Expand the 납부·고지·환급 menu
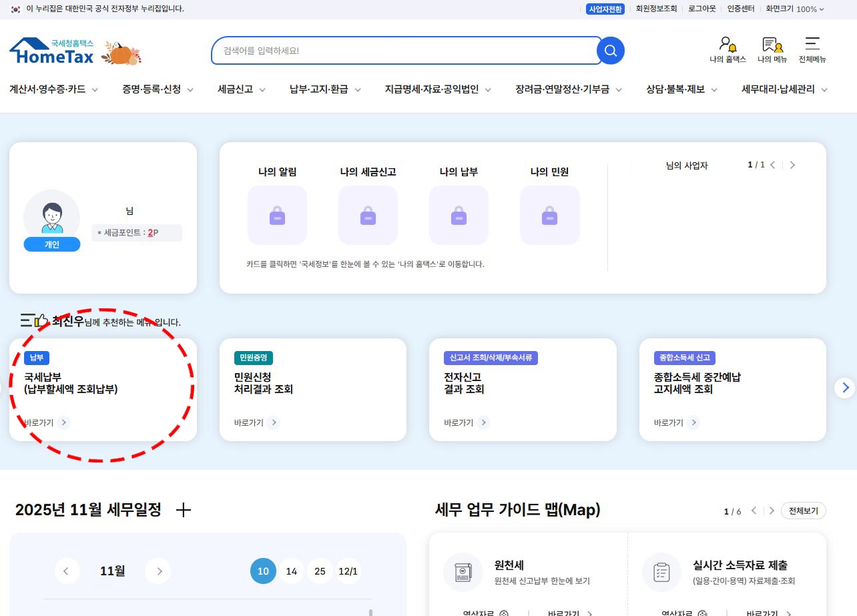This screenshot has height=616, width=857. pyautogui.click(x=325, y=89)
